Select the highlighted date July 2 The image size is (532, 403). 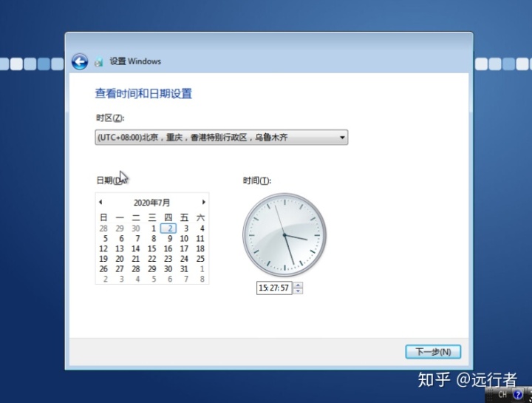[168, 228]
